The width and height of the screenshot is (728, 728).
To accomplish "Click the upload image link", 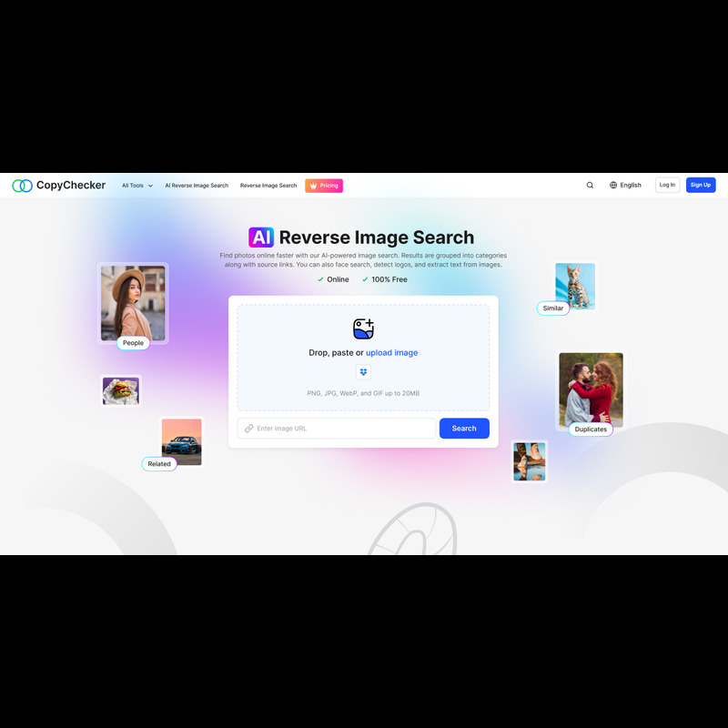I will coord(391,353).
